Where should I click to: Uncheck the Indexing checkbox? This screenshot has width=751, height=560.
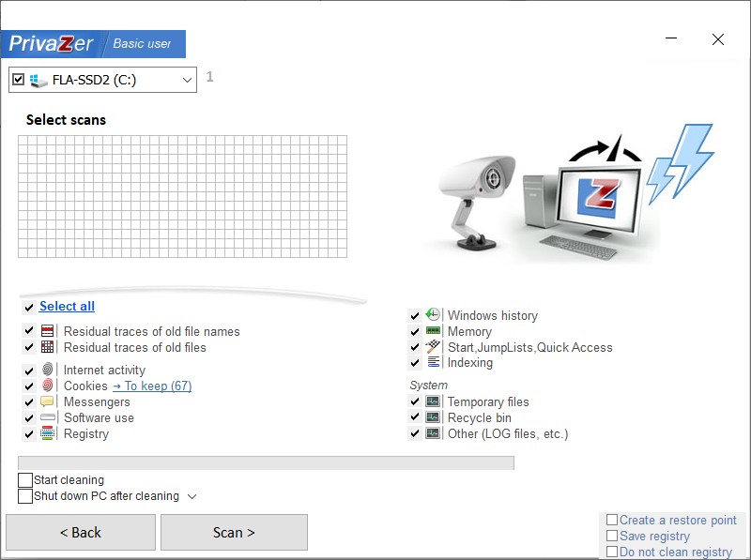(415, 363)
